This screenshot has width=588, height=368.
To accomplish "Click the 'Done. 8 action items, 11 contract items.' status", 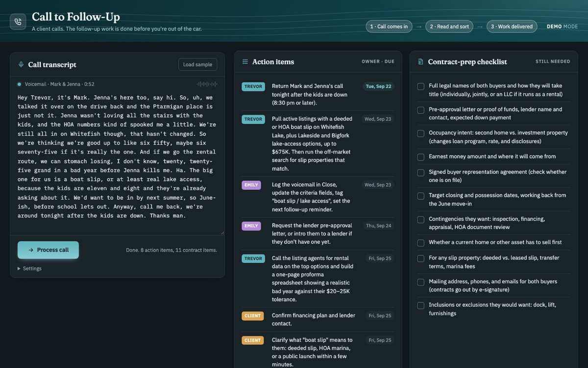I will (x=171, y=250).
